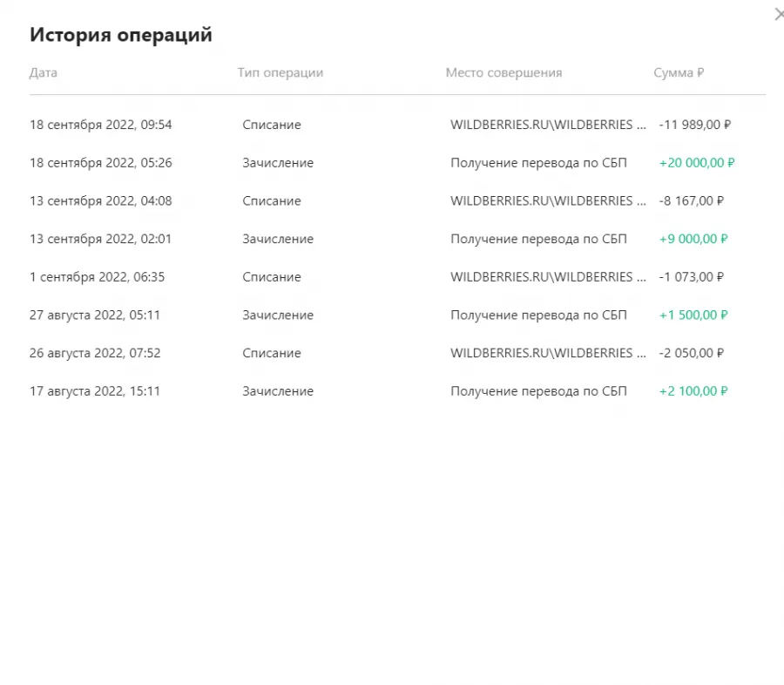Image resolution: width=784 pixels, height=685 pixels.
Task: Select the date 1 сентября 2022, 06:35
Action: click(97, 277)
